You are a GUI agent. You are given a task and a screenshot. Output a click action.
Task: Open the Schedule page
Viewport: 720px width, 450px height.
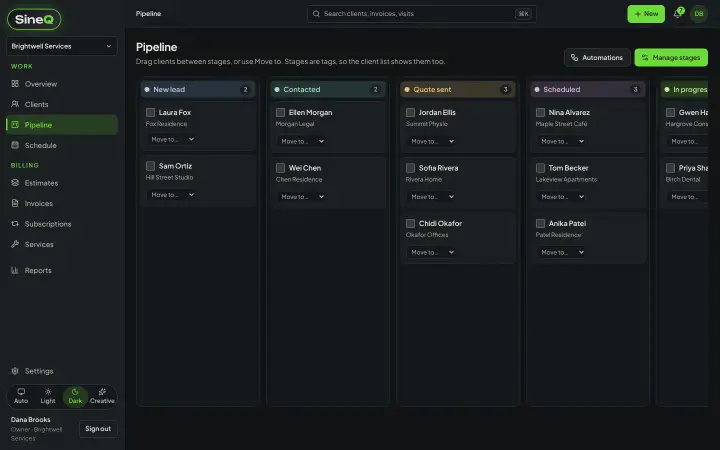[62, 145]
